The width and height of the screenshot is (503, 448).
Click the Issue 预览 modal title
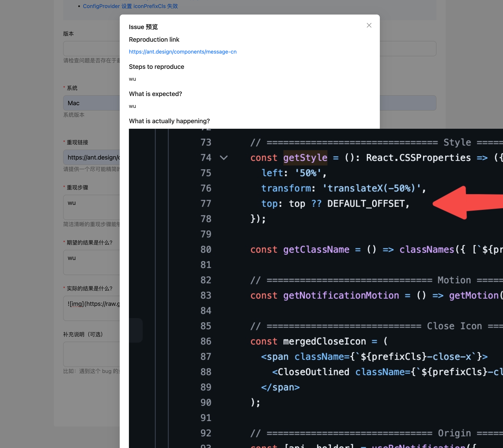point(143,27)
